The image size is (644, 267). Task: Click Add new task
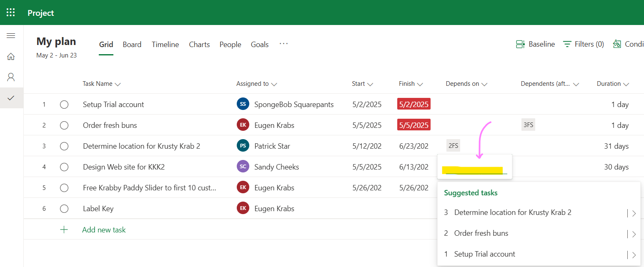104,230
